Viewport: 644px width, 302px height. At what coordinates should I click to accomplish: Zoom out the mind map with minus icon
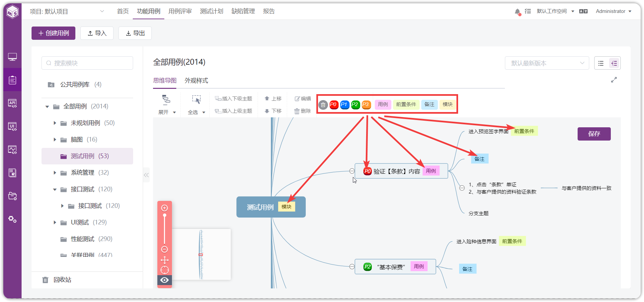tap(164, 249)
